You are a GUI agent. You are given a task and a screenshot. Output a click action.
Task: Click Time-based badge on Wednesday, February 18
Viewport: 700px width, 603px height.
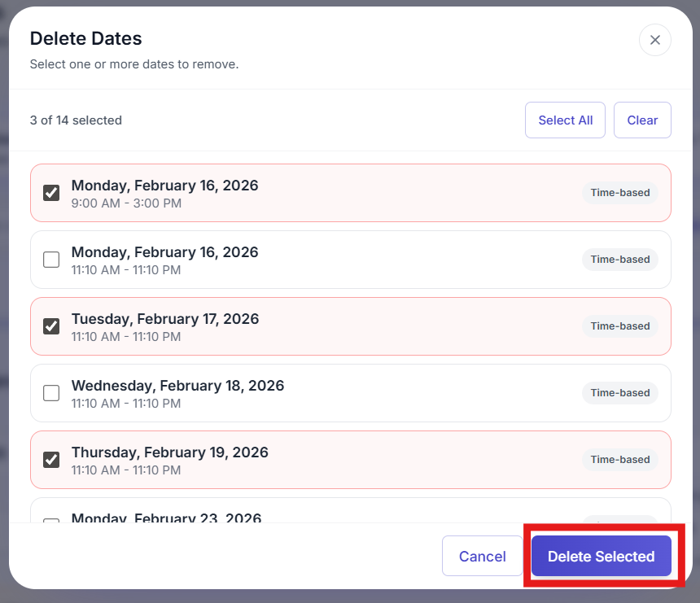pyautogui.click(x=619, y=393)
